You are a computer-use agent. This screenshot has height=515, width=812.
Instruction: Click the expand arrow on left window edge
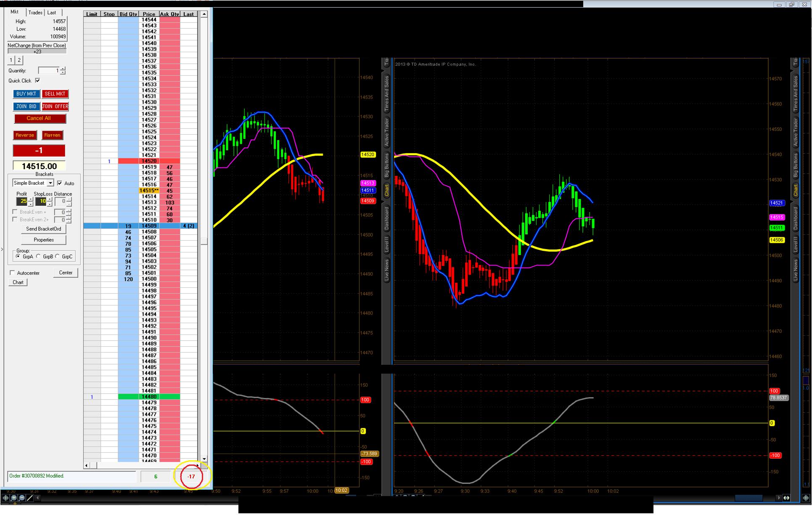2,250
